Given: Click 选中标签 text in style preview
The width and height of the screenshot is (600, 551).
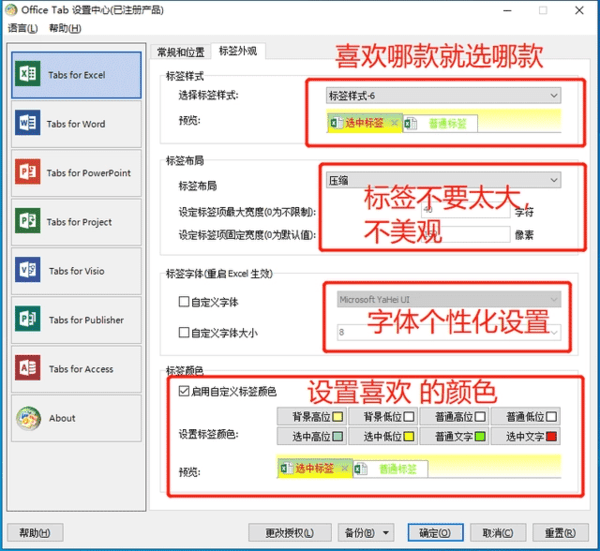Looking at the screenshot, I should pyautogui.click(x=364, y=123).
